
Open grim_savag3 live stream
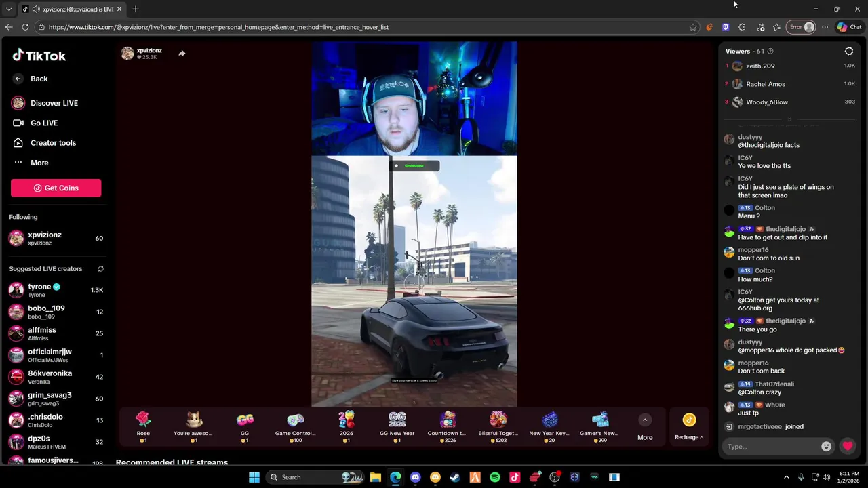pyautogui.click(x=56, y=399)
